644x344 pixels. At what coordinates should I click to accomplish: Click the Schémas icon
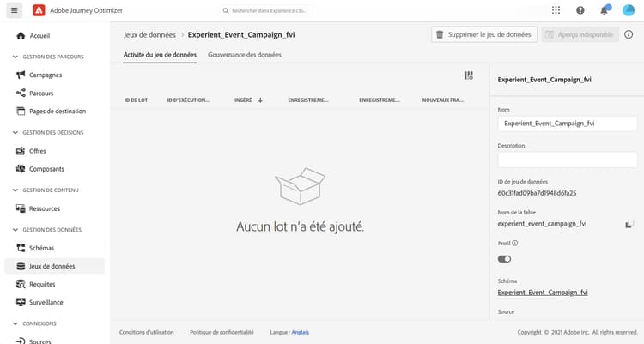coord(21,248)
